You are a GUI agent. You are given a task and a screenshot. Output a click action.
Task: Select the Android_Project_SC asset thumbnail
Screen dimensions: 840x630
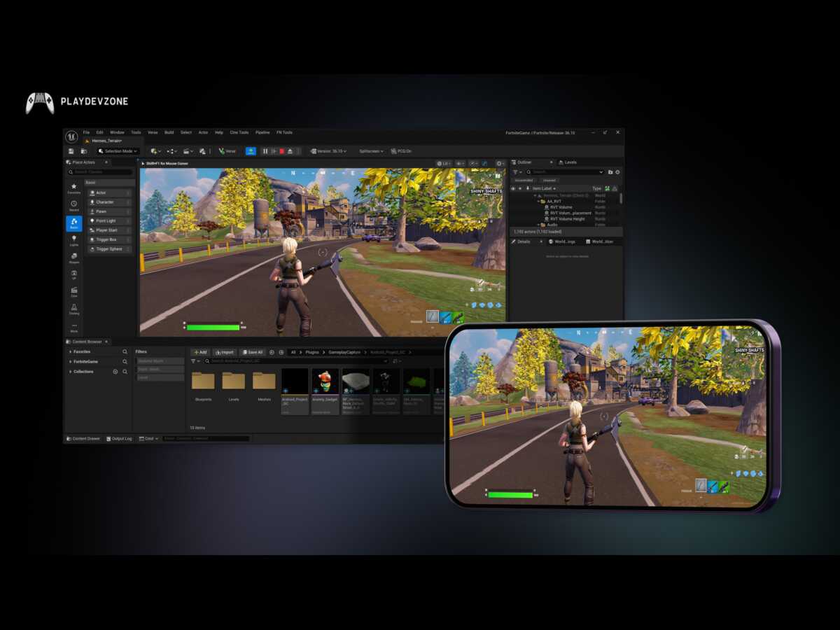click(295, 391)
